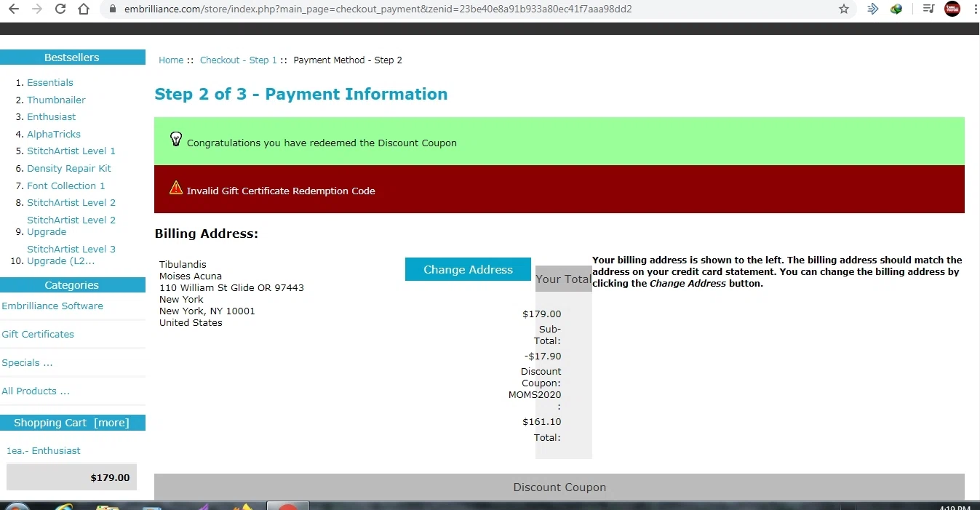The width and height of the screenshot is (980, 510).
Task: Click the Moises Acuna name line
Action: click(191, 276)
